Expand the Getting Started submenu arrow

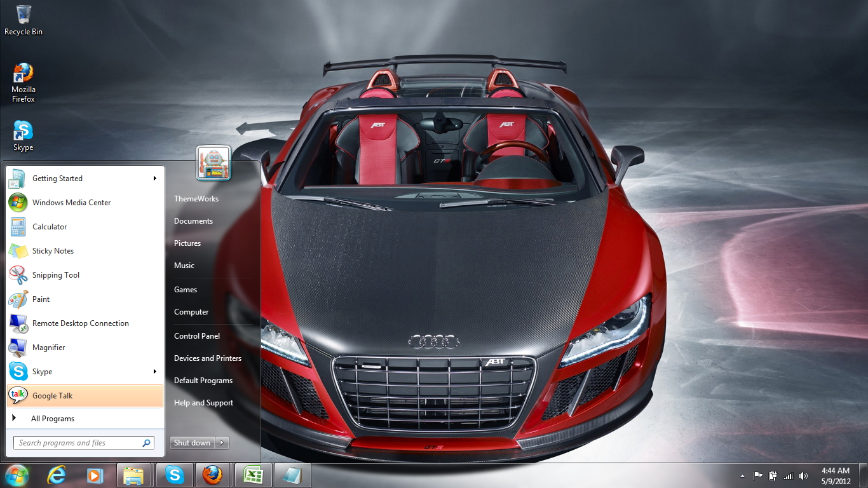tap(154, 179)
